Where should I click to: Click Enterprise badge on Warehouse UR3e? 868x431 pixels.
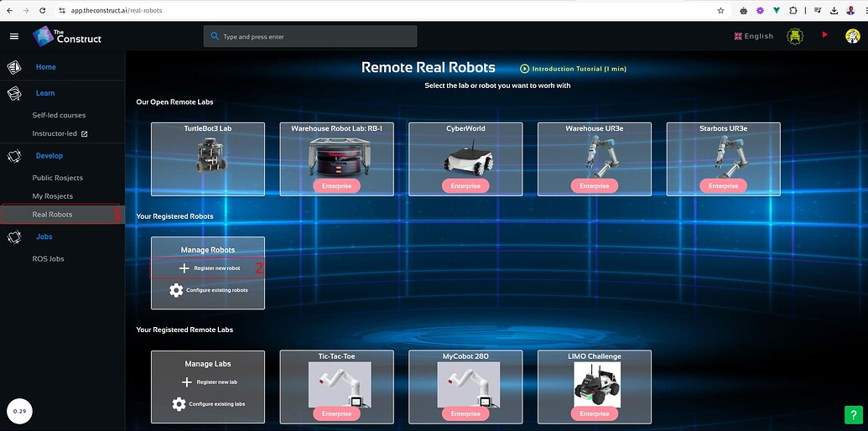595,186
